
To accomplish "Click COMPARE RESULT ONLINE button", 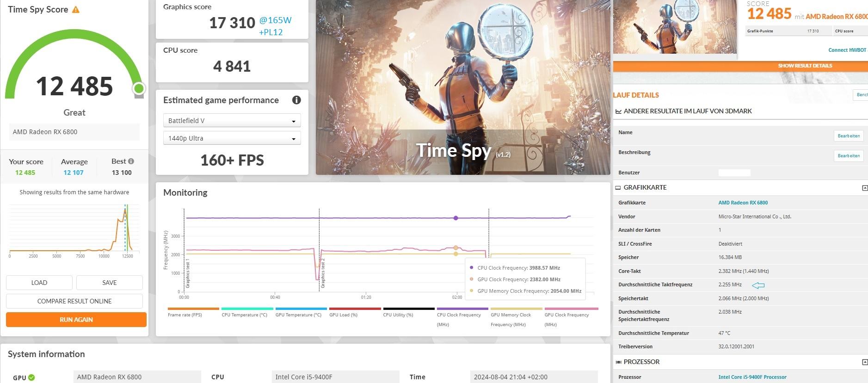I will click(x=74, y=301).
